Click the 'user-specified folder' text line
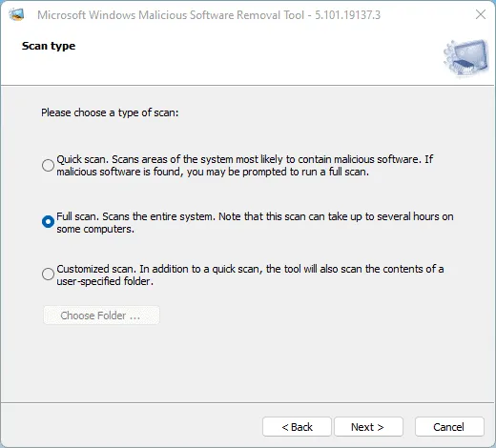The width and height of the screenshot is (496, 448). click(x=105, y=281)
